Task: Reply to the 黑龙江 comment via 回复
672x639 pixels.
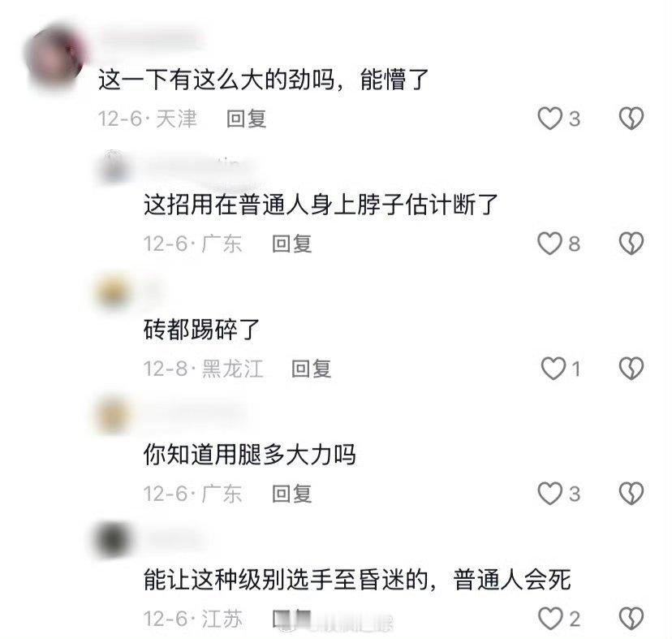Action: 311,369
